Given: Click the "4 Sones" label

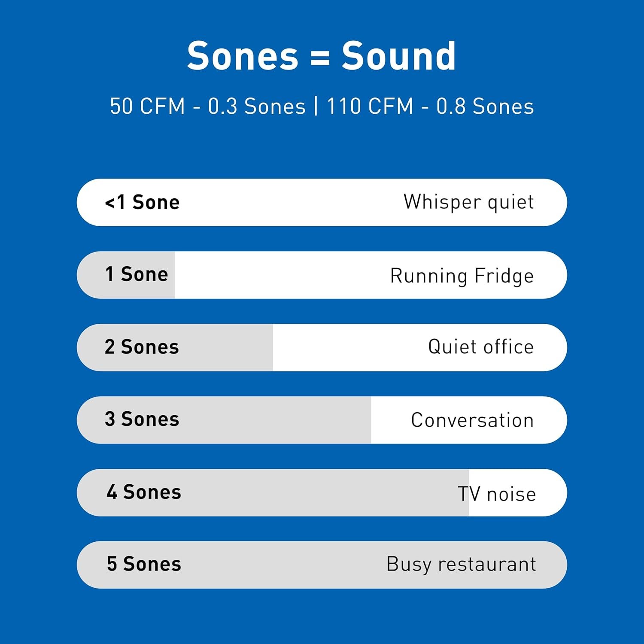Looking at the screenshot, I should pos(144,492).
